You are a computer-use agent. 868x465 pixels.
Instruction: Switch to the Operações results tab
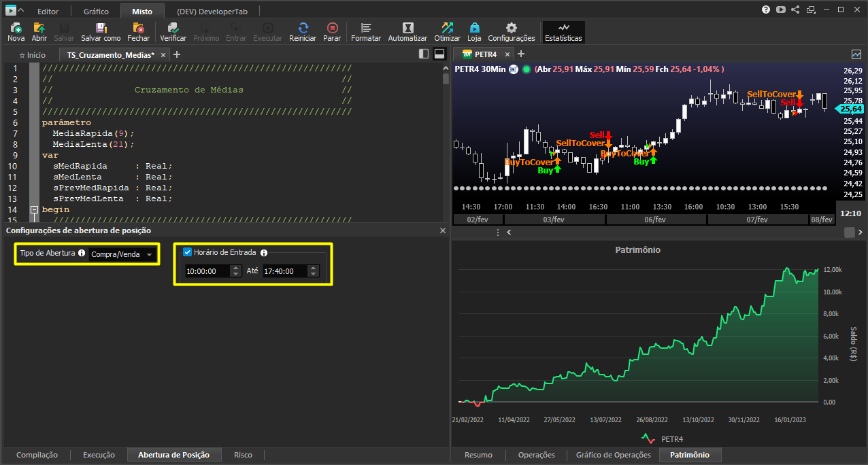(536, 455)
